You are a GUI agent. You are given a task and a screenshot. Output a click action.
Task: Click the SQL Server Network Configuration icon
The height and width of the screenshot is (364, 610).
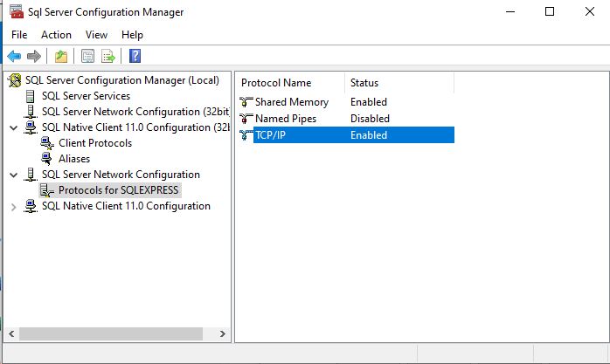pos(31,175)
